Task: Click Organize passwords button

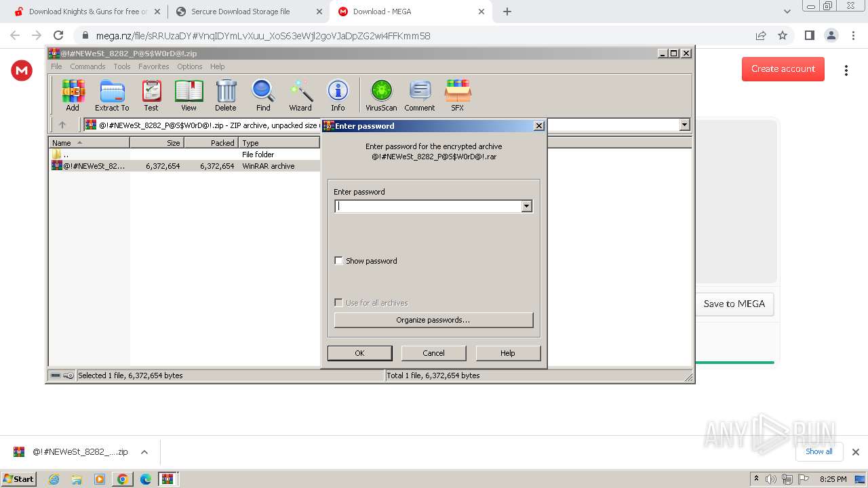Action: click(x=433, y=320)
